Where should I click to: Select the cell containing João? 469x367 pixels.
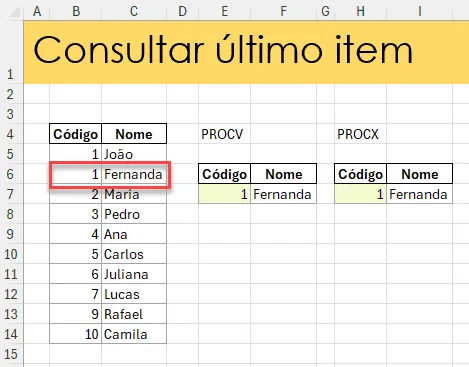tap(134, 154)
